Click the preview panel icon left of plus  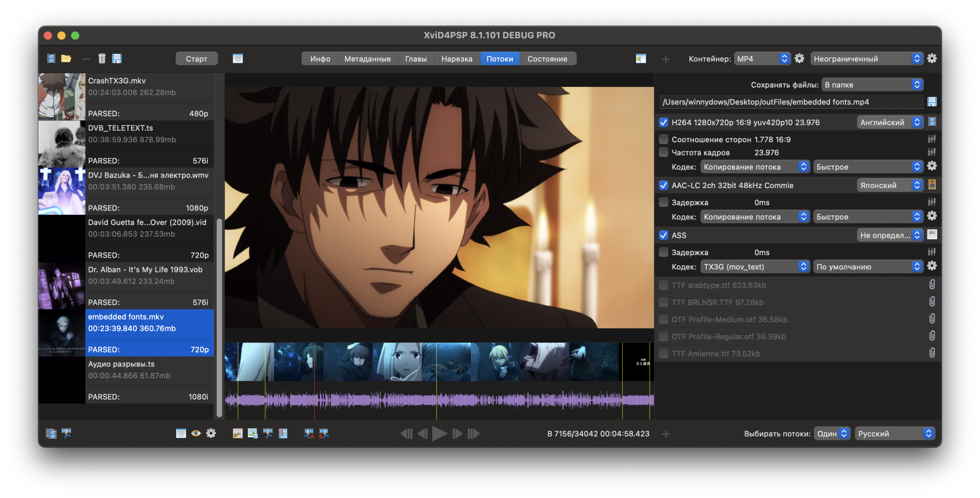click(641, 58)
